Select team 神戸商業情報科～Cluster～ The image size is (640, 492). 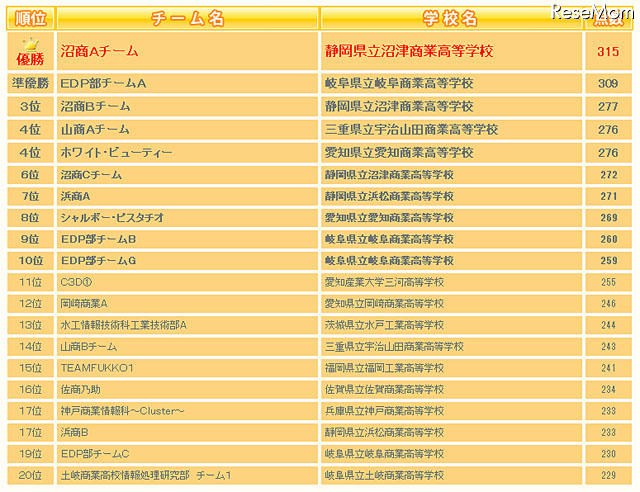tap(122, 411)
